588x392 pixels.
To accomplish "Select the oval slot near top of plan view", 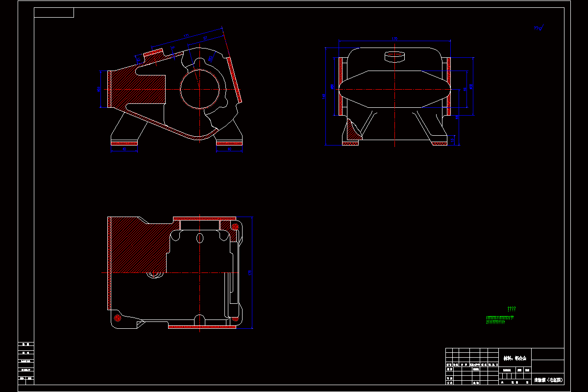I will [x=199, y=238].
